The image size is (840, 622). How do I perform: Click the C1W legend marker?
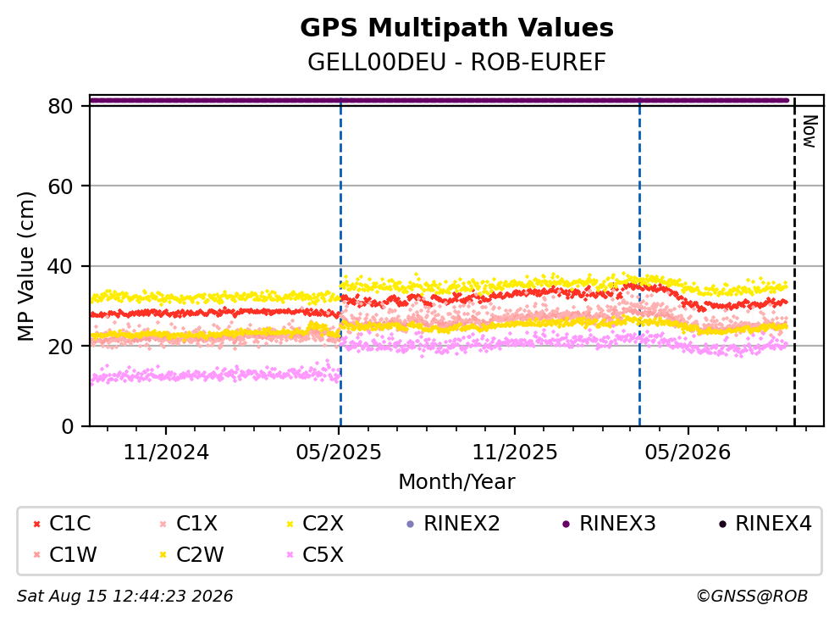click(37, 555)
